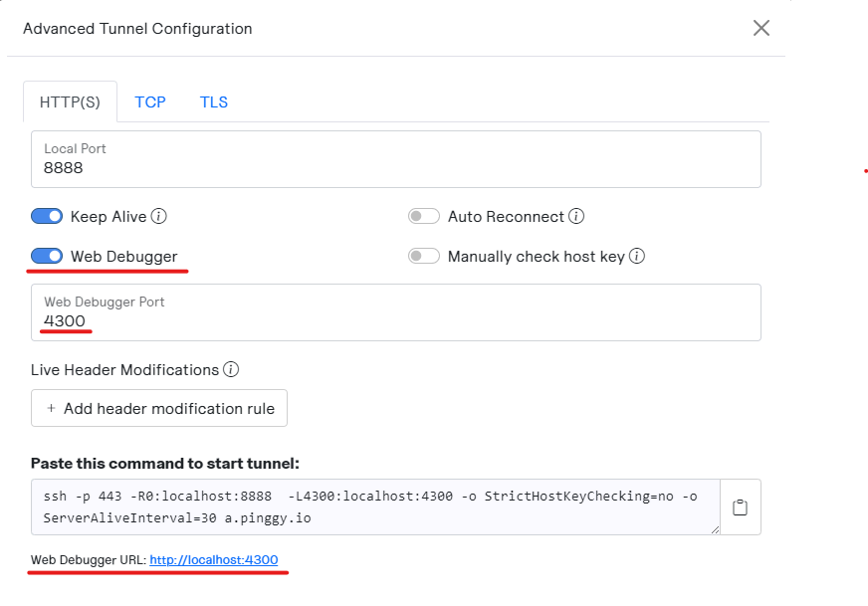
Task: Enable Manually check host key toggle
Action: pos(424,257)
